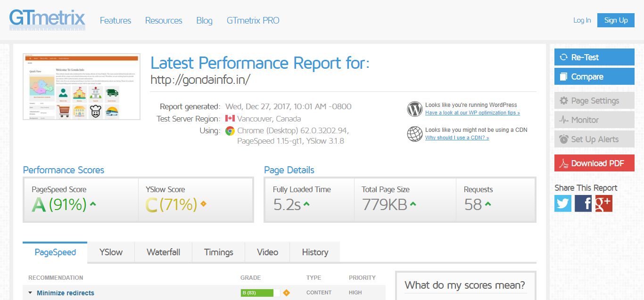Click the PRIORITY column header
The width and height of the screenshot is (644, 300).
pos(362,278)
